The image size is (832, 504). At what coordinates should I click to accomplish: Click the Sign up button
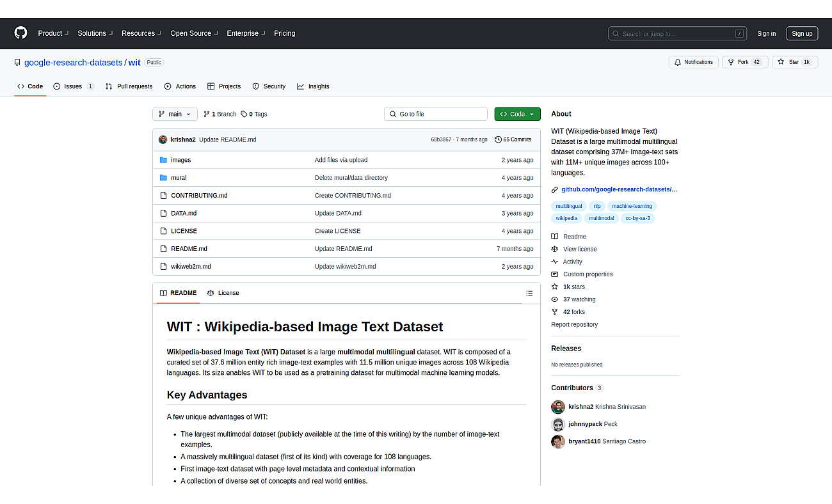pos(802,34)
